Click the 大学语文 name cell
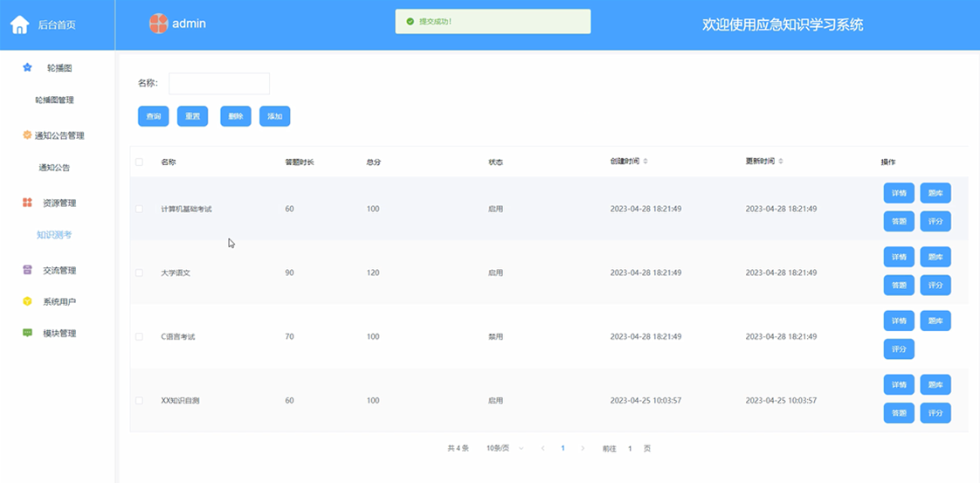 pyautogui.click(x=176, y=273)
